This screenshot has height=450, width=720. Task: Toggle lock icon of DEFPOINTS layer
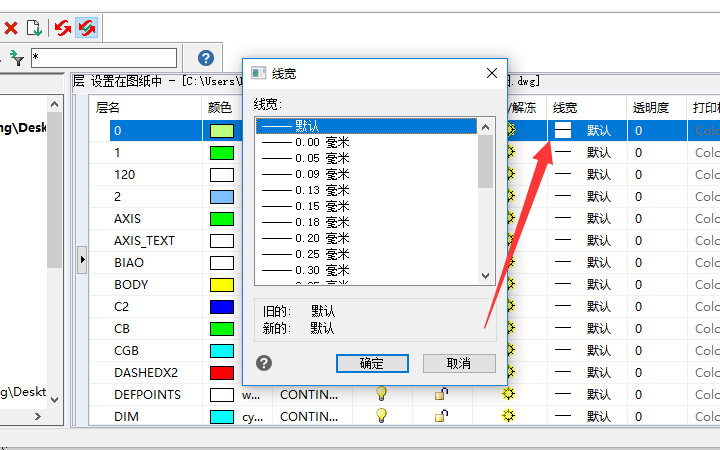coord(441,394)
